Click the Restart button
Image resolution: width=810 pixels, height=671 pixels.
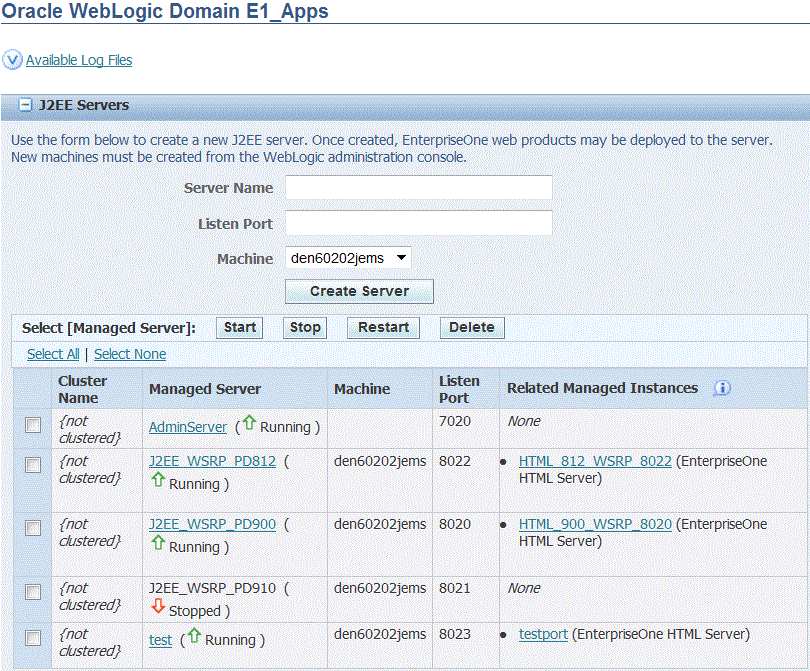click(383, 327)
